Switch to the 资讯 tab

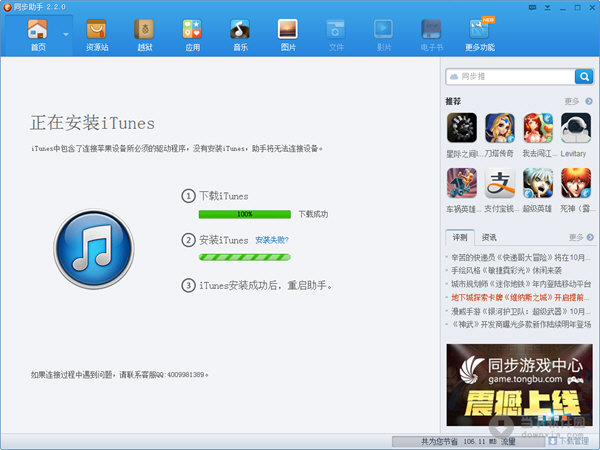pyautogui.click(x=489, y=237)
